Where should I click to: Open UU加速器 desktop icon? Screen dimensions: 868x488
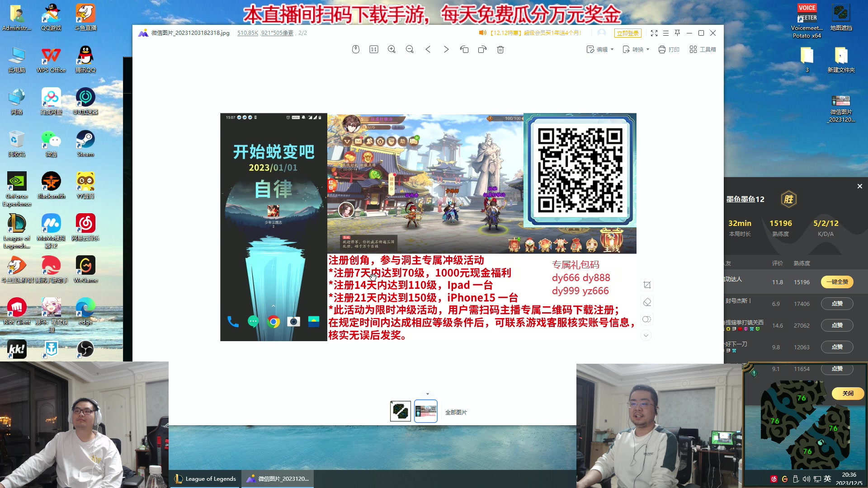pos(85,101)
